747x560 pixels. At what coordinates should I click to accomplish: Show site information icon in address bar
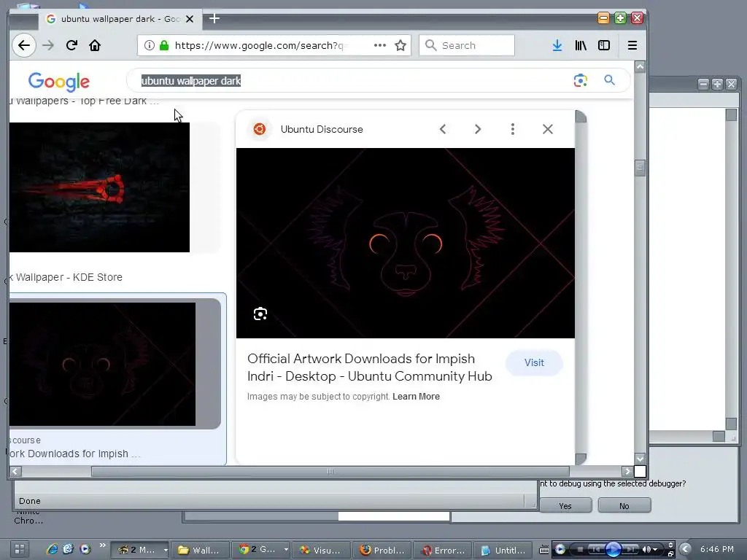[x=149, y=45]
